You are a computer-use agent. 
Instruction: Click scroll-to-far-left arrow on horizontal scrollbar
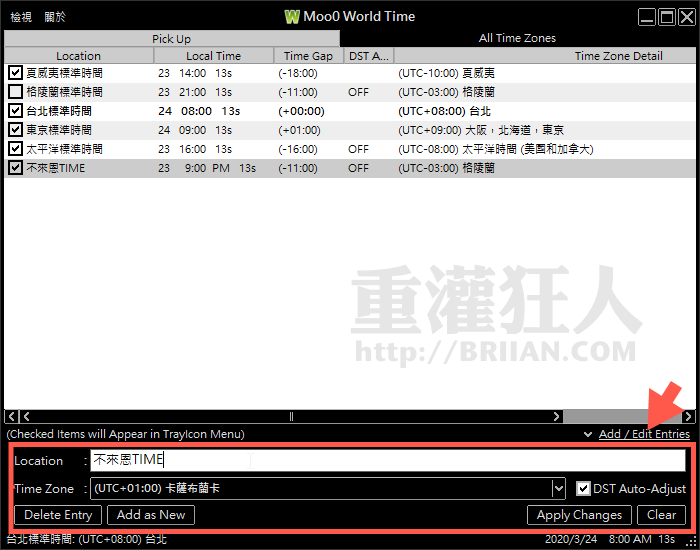(x=12, y=417)
